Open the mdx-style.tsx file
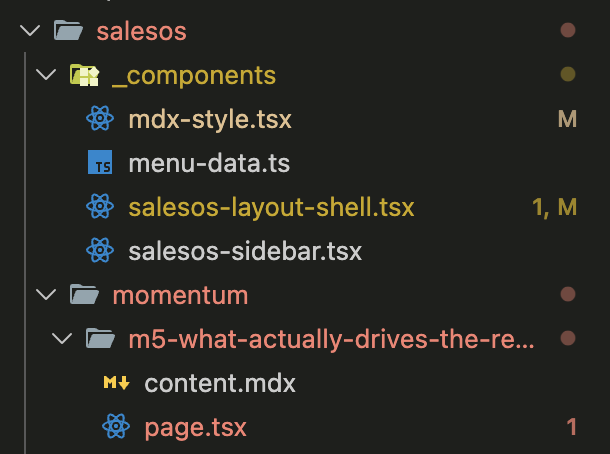 [210, 119]
